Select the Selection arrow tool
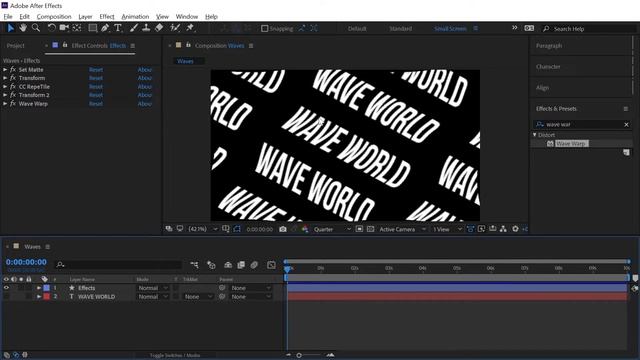The height and width of the screenshot is (360, 640). coord(11,28)
